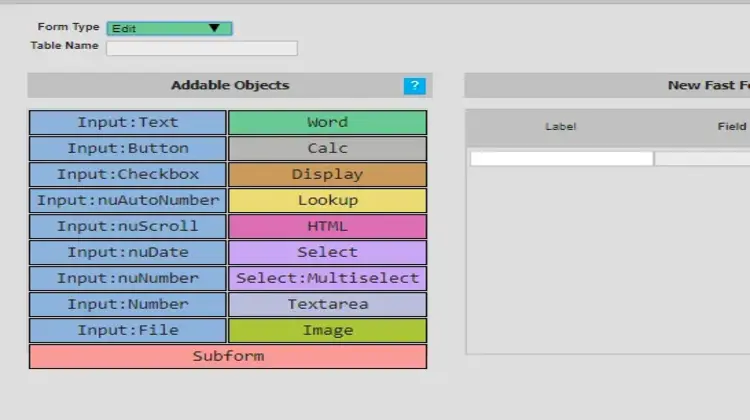This screenshot has height=420, width=750.
Task: Click the Addable Objects heading
Action: 230,85
